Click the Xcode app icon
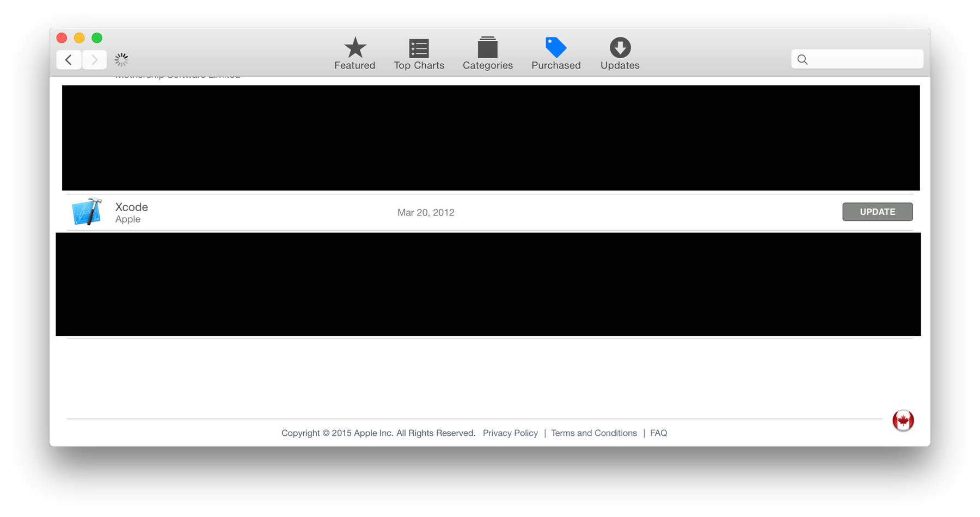The image size is (980, 517). click(x=87, y=212)
